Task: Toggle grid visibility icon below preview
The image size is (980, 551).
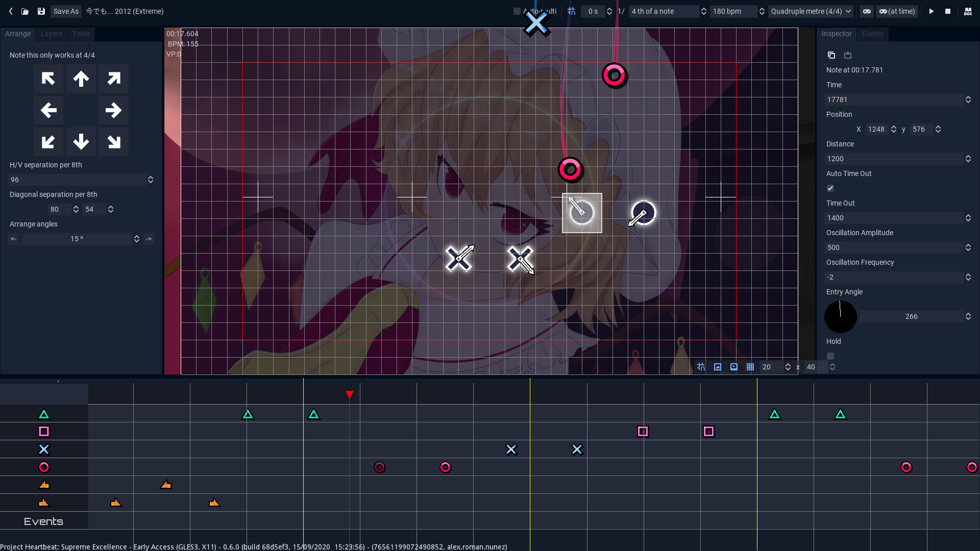Action: (750, 367)
